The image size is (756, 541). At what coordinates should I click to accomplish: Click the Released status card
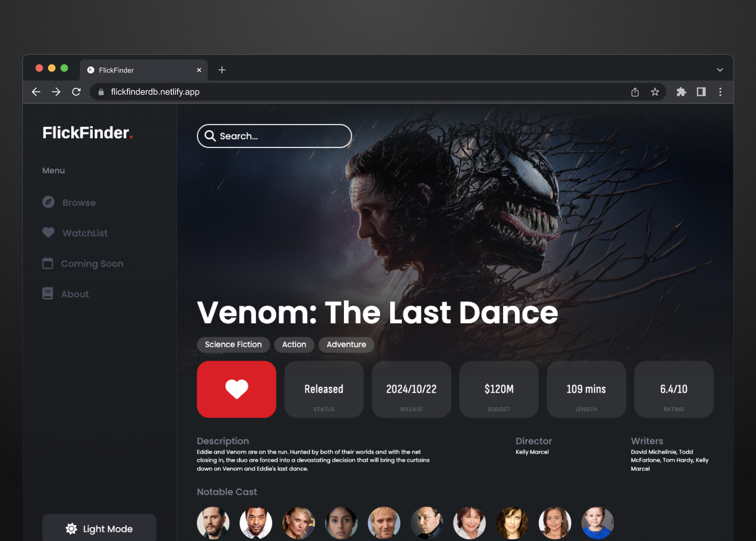click(324, 389)
